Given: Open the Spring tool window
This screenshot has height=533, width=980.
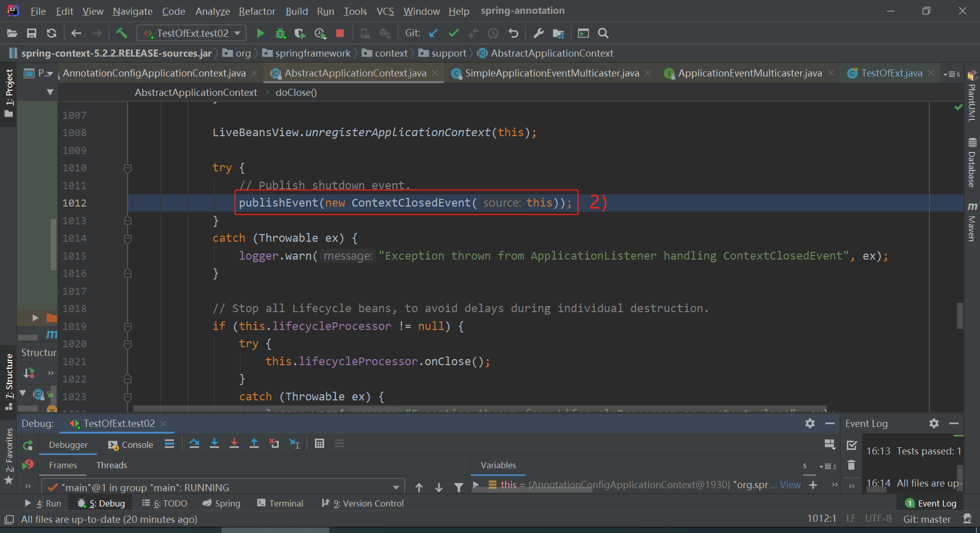Looking at the screenshot, I should 222,503.
